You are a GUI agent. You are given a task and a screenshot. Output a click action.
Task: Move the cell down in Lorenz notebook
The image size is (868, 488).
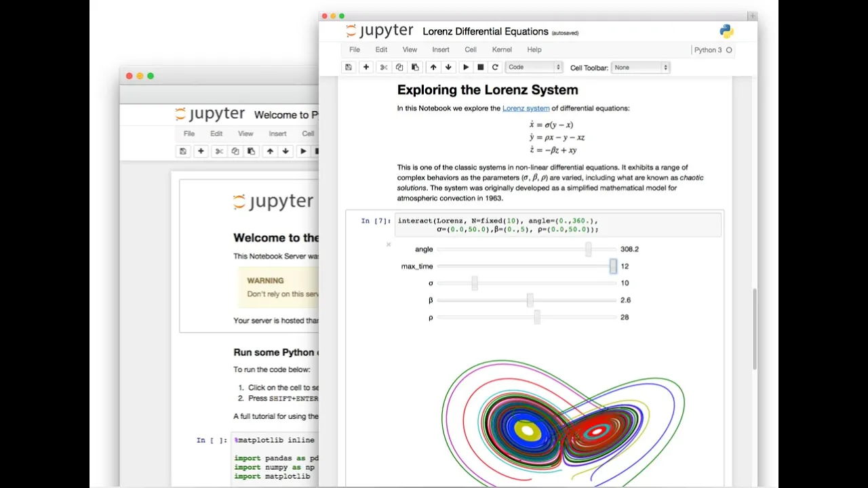[x=448, y=67]
